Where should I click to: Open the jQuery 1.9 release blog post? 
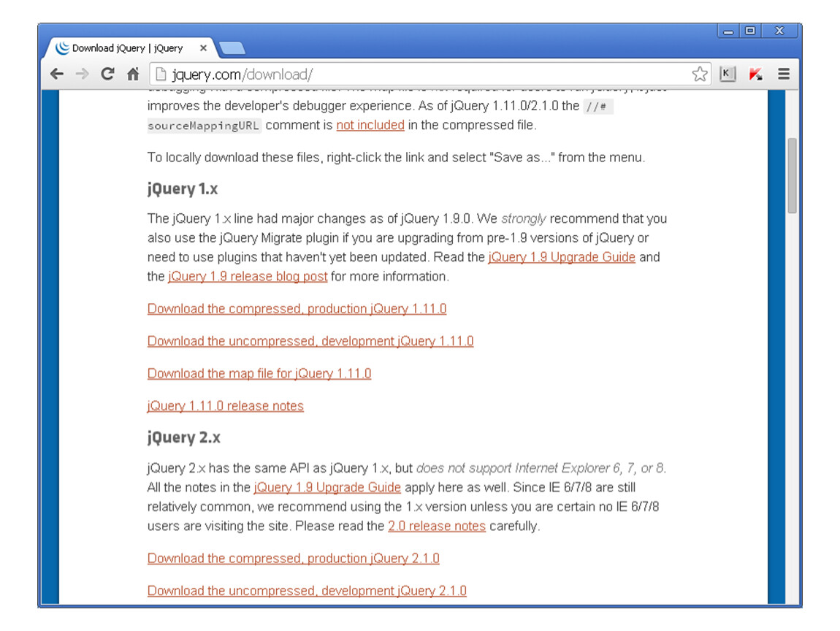(248, 277)
